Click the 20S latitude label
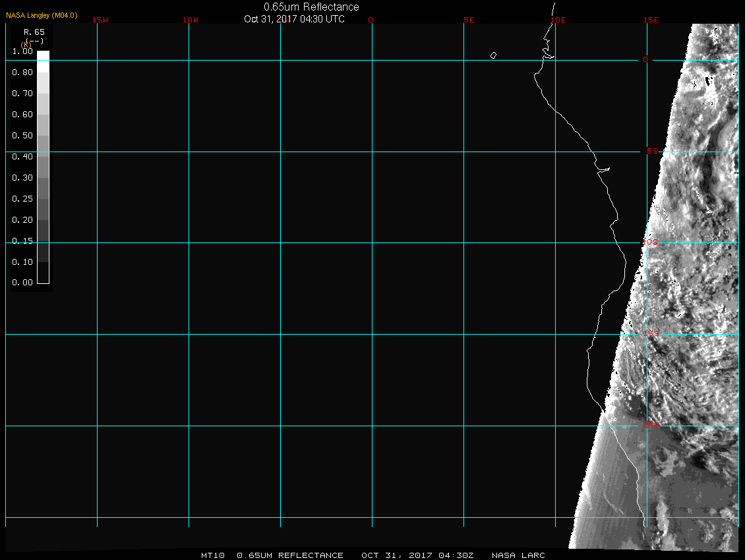745x560 pixels. point(650,426)
